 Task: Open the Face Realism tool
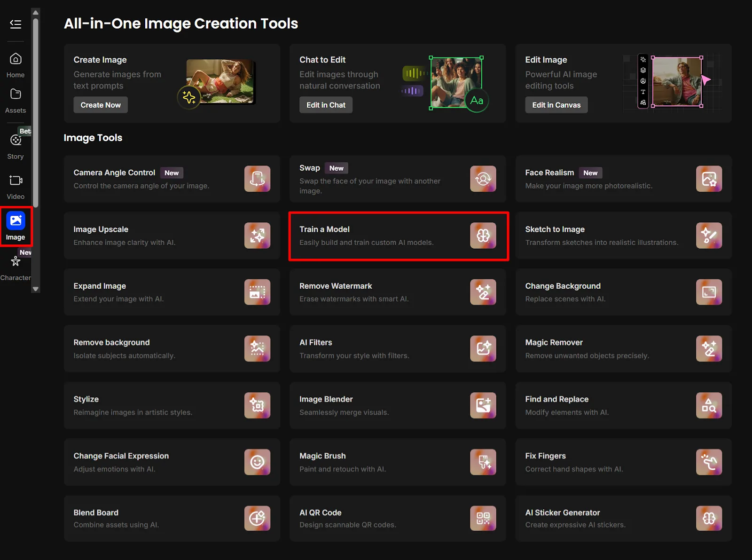coord(623,179)
